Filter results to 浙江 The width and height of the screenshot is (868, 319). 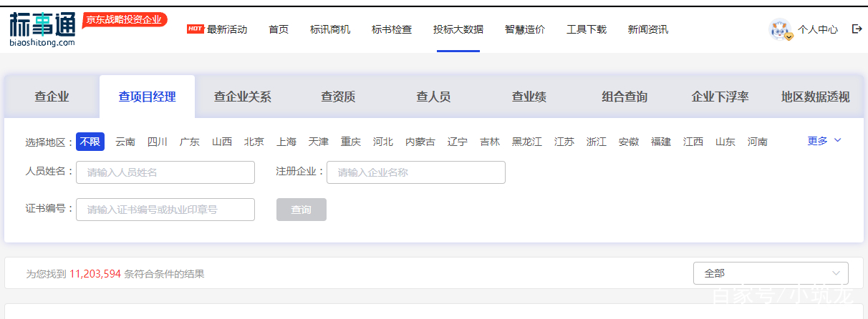tap(597, 142)
